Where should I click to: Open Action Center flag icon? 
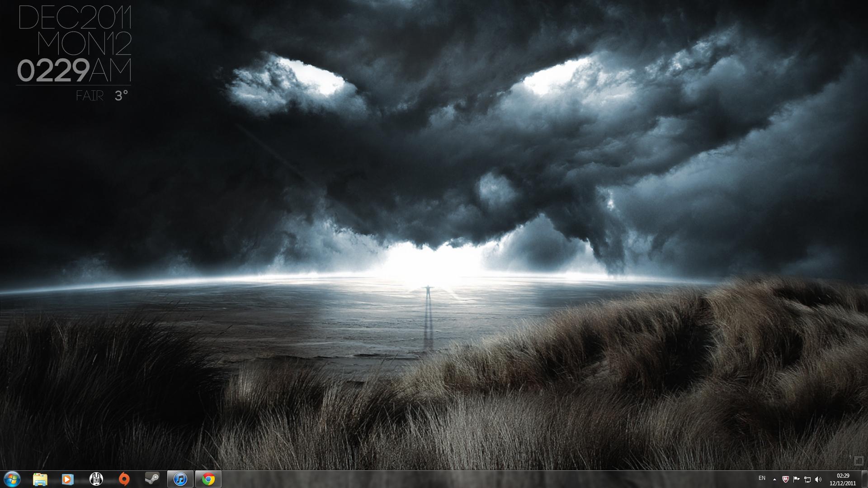[x=797, y=479]
